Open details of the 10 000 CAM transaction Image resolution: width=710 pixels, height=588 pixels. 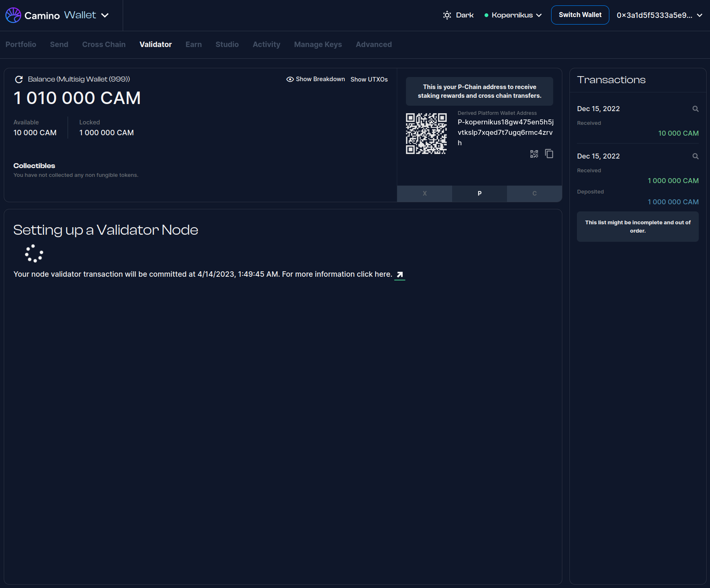695,109
